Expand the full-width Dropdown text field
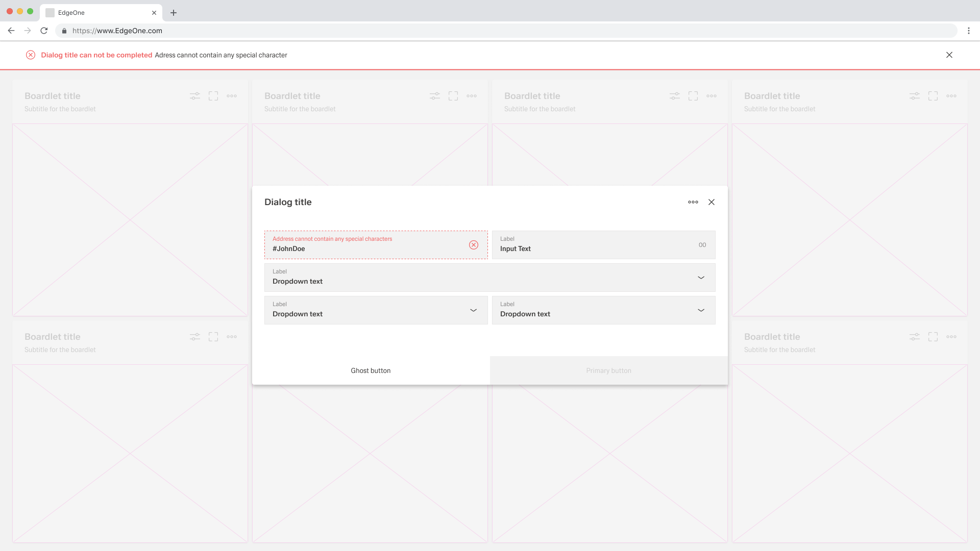980x551 pixels. tap(701, 278)
